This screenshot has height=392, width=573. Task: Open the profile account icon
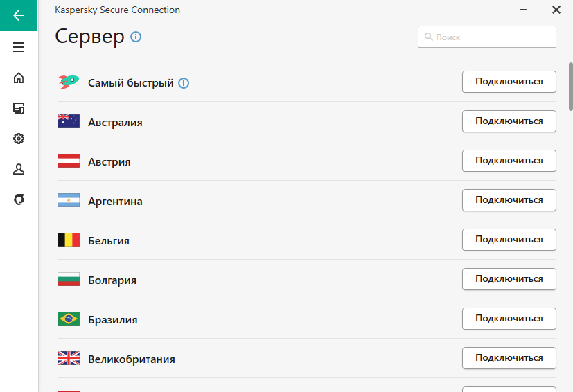point(19,169)
